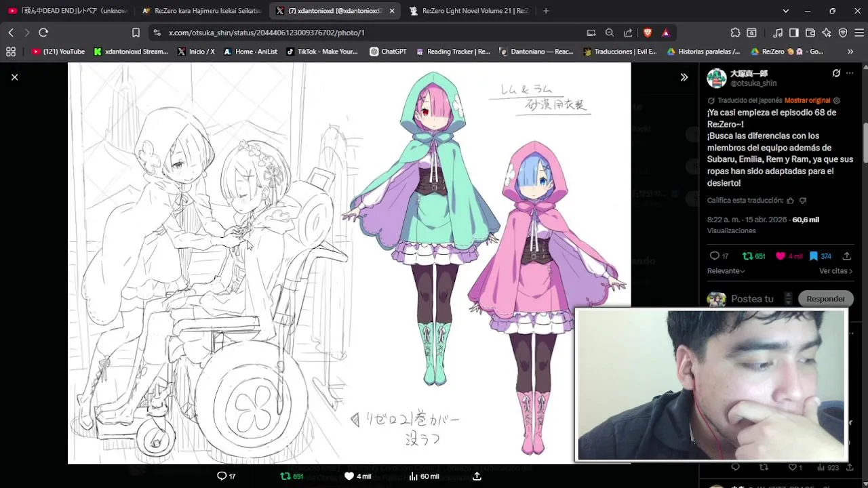Share this page icon in address bar
Image resolution: width=868 pixels, height=488 pixels.
tap(628, 33)
